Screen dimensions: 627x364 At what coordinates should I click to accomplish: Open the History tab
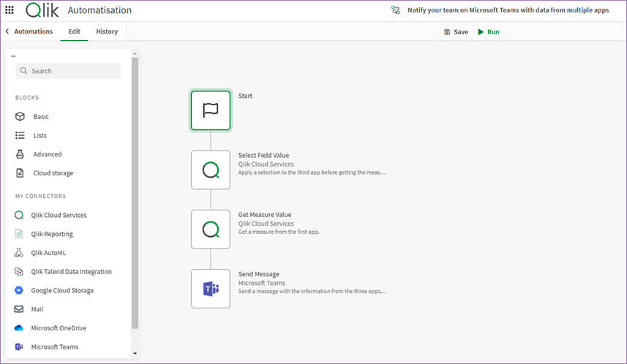pyautogui.click(x=107, y=31)
